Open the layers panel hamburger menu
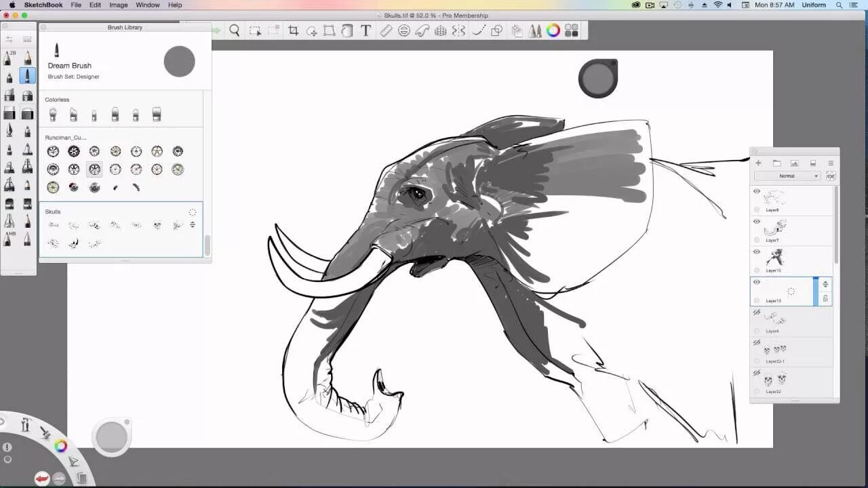 tap(831, 163)
